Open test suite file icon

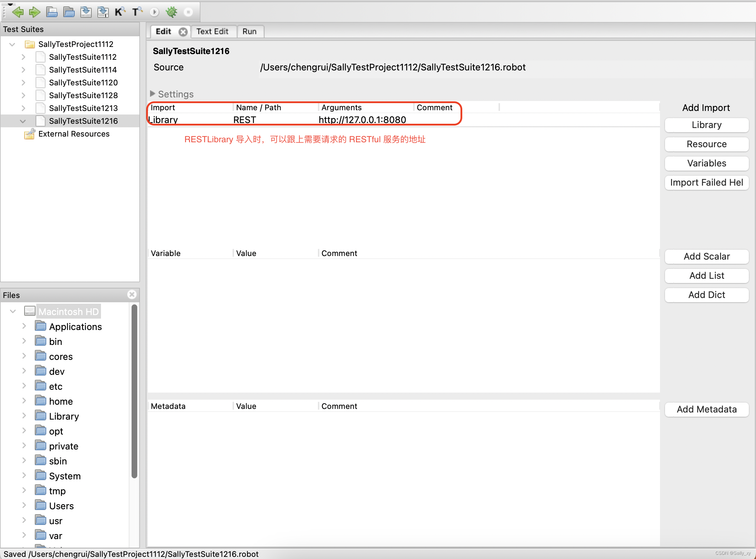click(52, 12)
